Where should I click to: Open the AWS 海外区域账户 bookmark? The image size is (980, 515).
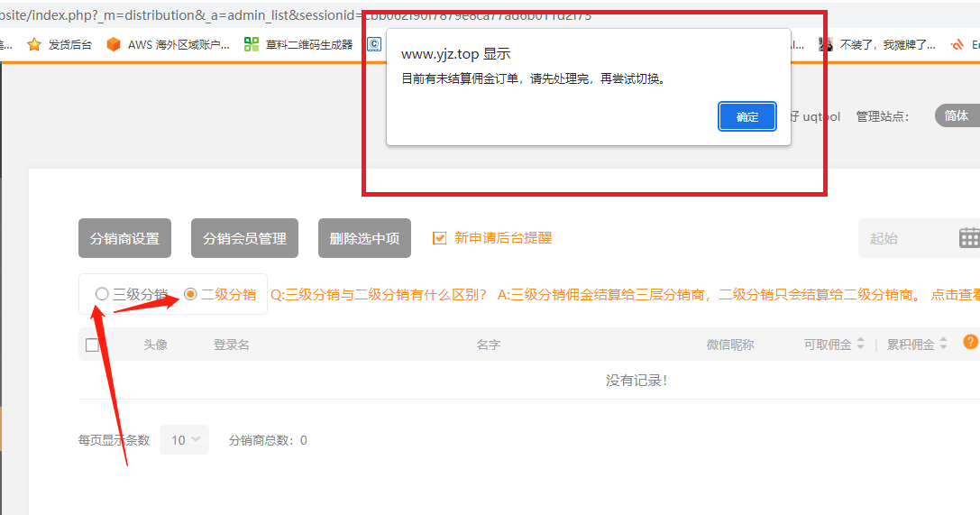169,44
